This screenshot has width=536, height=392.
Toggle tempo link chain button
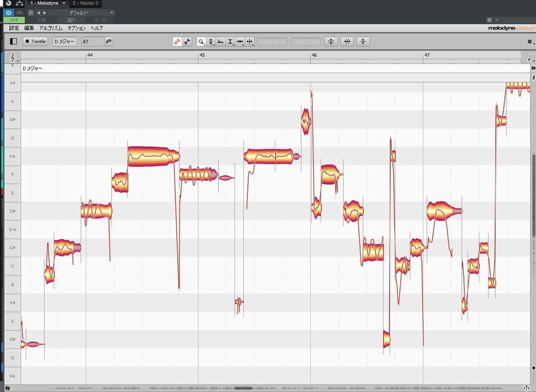(x=109, y=42)
